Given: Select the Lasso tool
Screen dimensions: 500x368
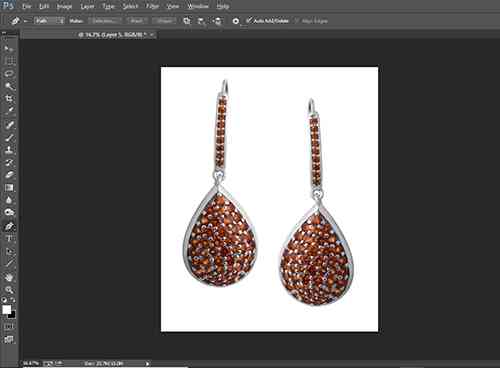Looking at the screenshot, I should pos(9,74).
